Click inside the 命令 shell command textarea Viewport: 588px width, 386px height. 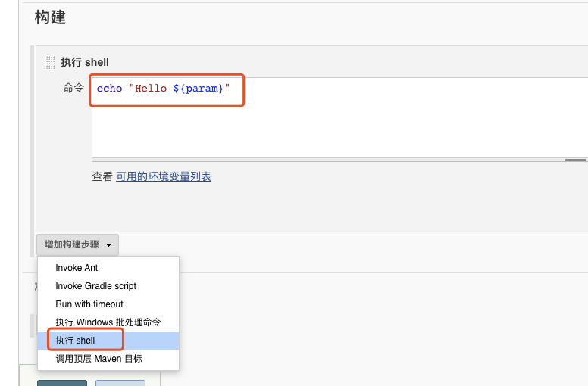tap(339, 118)
